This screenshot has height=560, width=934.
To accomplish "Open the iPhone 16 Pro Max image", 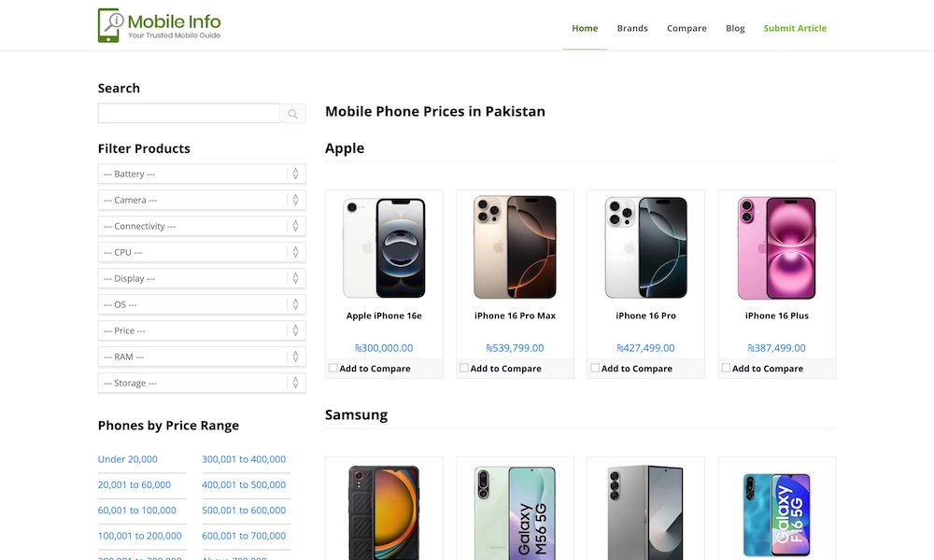I will pyautogui.click(x=515, y=247).
